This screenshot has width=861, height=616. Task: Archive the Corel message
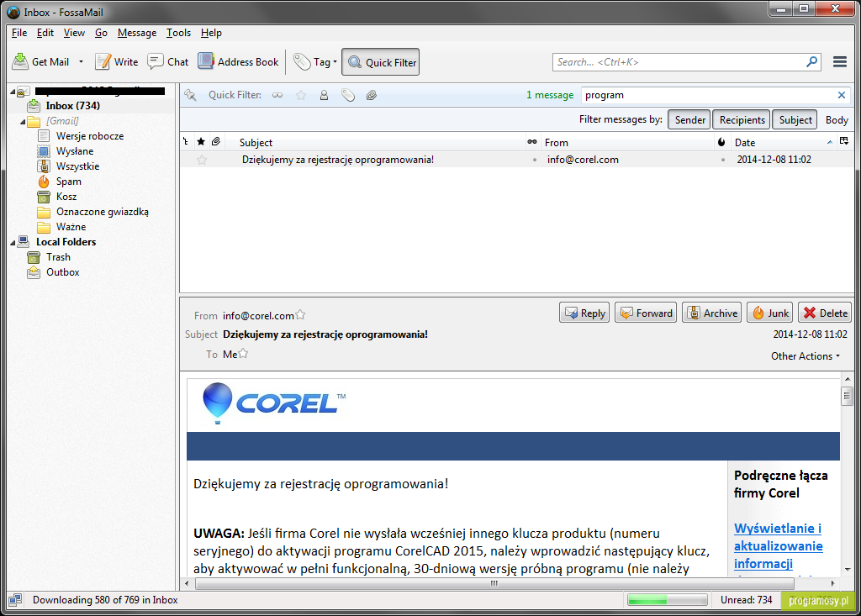pos(711,313)
